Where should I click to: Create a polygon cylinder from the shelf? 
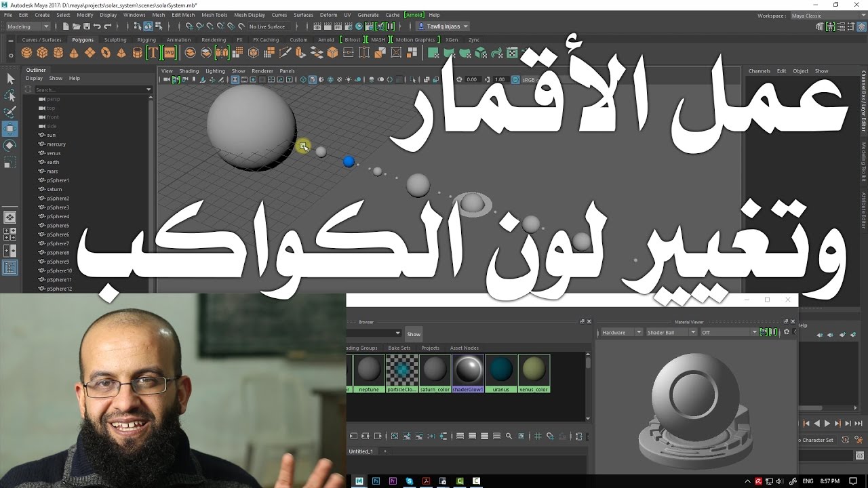58,53
